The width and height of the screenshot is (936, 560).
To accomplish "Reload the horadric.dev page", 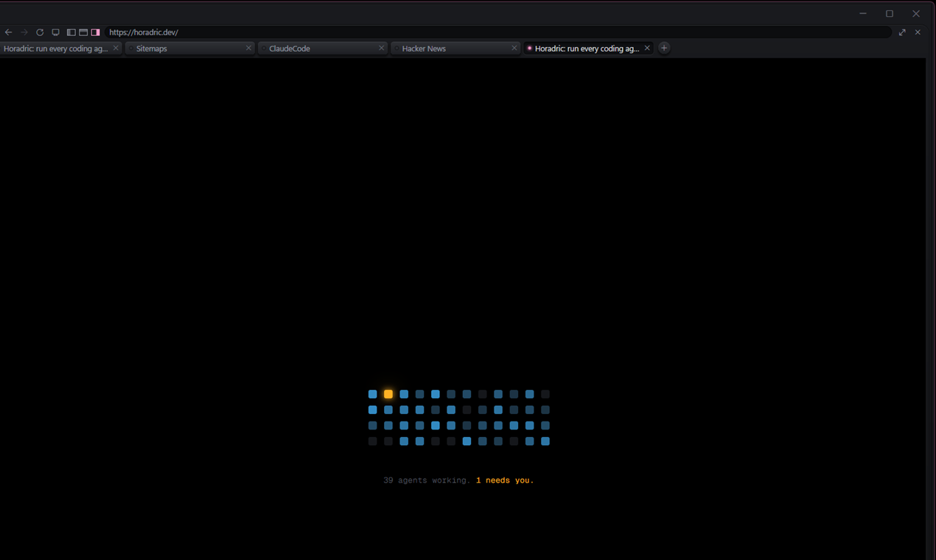I will coord(40,32).
